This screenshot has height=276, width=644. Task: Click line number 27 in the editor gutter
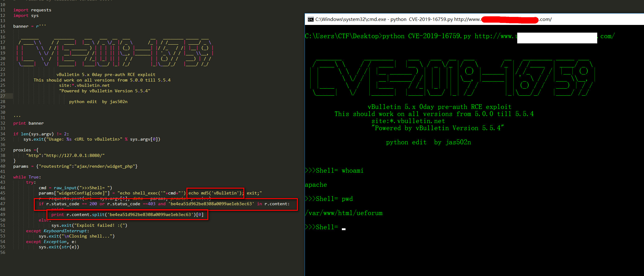click(3, 96)
